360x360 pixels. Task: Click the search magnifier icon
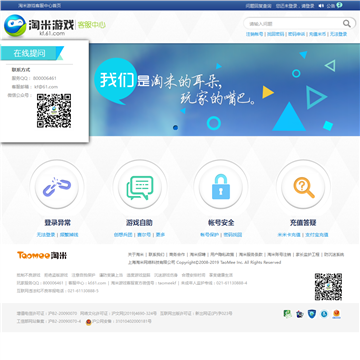(x=347, y=24)
